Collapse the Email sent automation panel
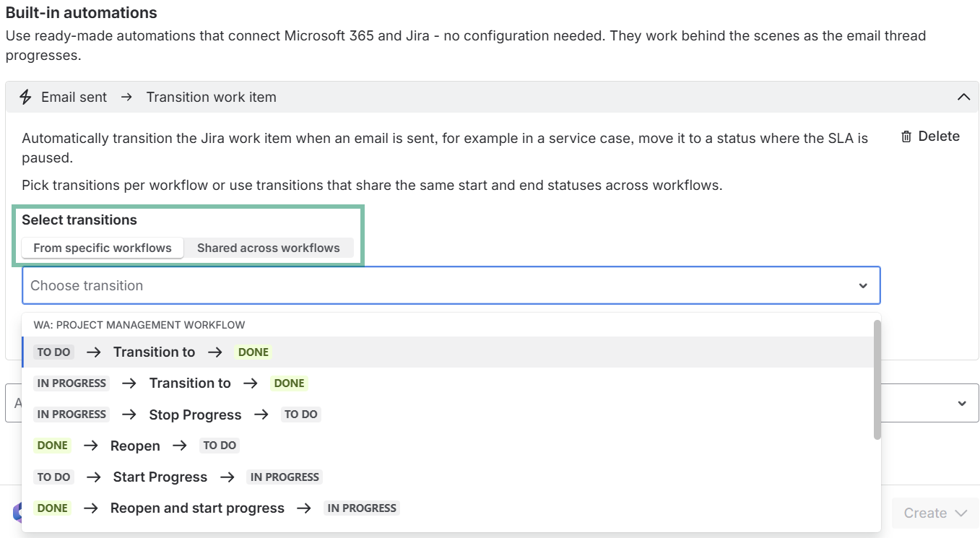The image size is (980, 538). pos(963,97)
